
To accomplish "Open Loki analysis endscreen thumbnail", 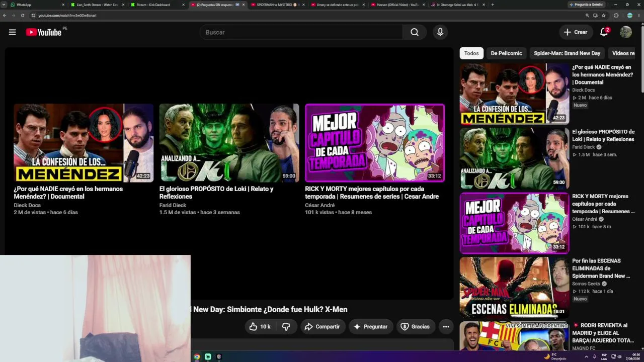I will click(x=229, y=143).
